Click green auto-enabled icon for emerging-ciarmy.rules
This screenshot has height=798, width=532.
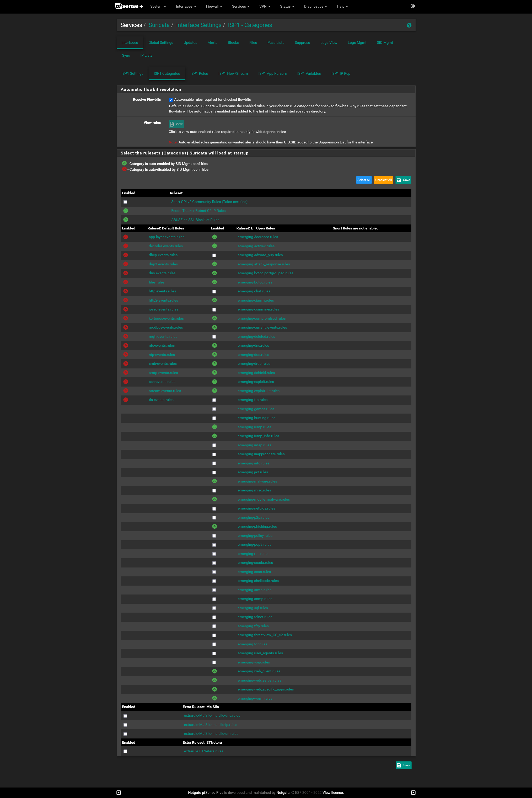tap(214, 300)
